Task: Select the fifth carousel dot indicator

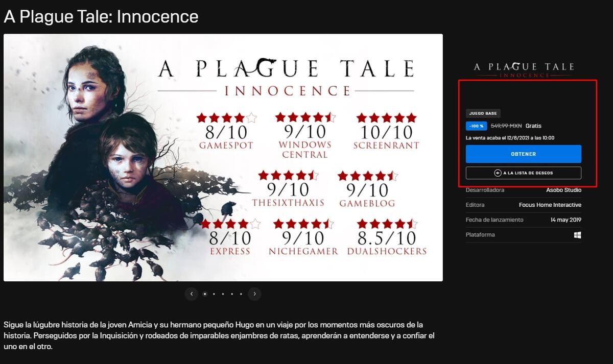Action: (241, 294)
